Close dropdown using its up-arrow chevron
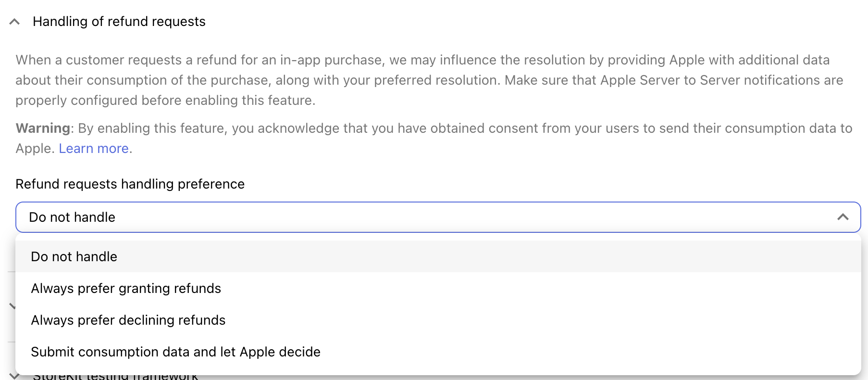This screenshot has width=868, height=380. (x=843, y=217)
